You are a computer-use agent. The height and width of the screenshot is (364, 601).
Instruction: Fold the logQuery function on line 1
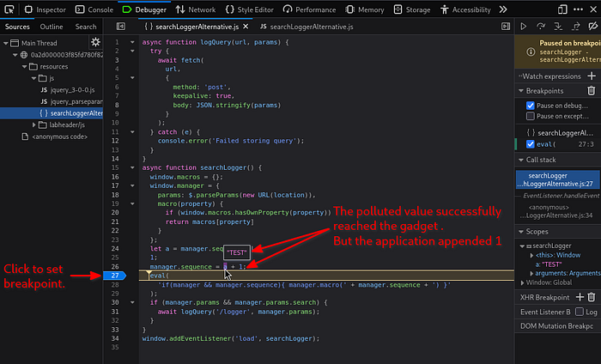(x=132, y=42)
